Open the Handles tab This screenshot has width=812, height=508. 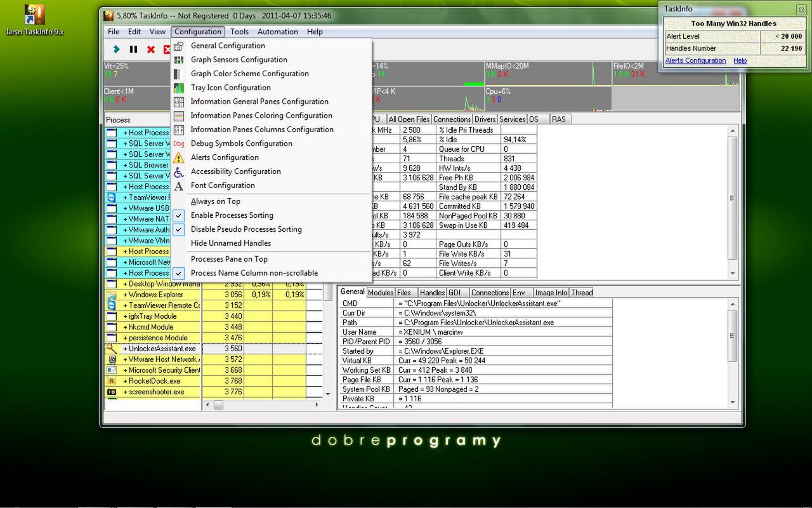pos(432,293)
